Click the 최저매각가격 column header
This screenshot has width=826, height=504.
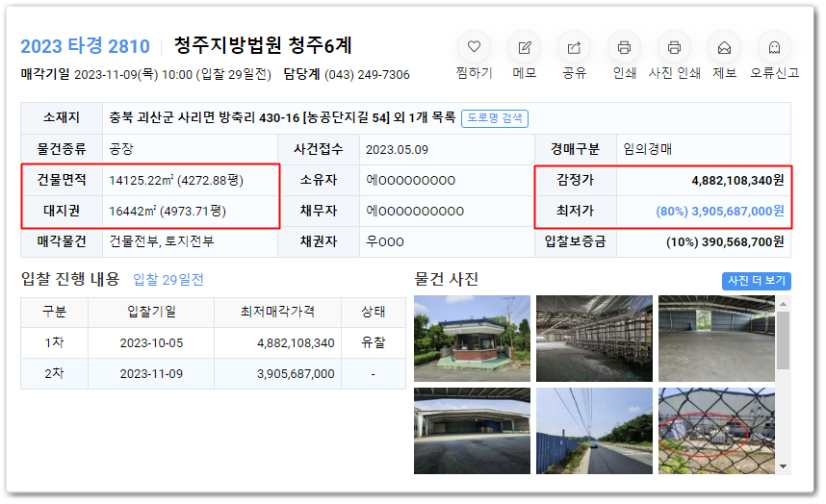tap(277, 312)
